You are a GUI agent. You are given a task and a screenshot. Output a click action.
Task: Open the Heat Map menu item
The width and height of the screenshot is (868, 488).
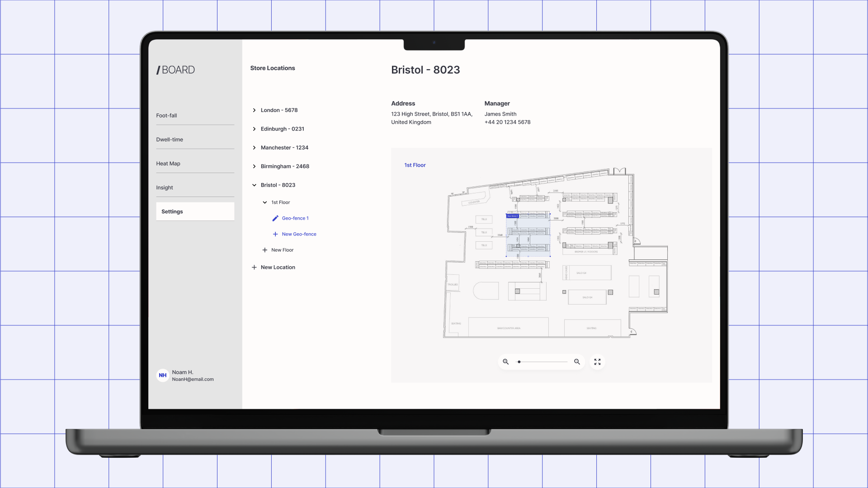195,164
